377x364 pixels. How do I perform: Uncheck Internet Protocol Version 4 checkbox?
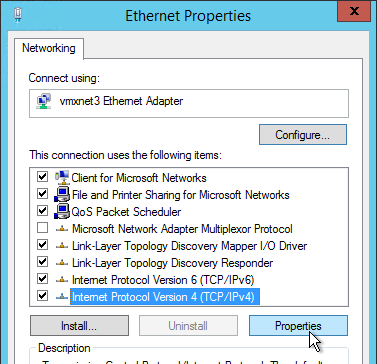click(x=42, y=296)
